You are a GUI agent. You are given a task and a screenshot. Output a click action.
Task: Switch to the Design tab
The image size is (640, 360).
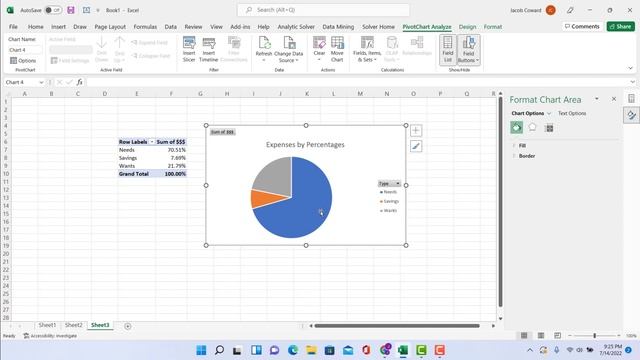467,27
